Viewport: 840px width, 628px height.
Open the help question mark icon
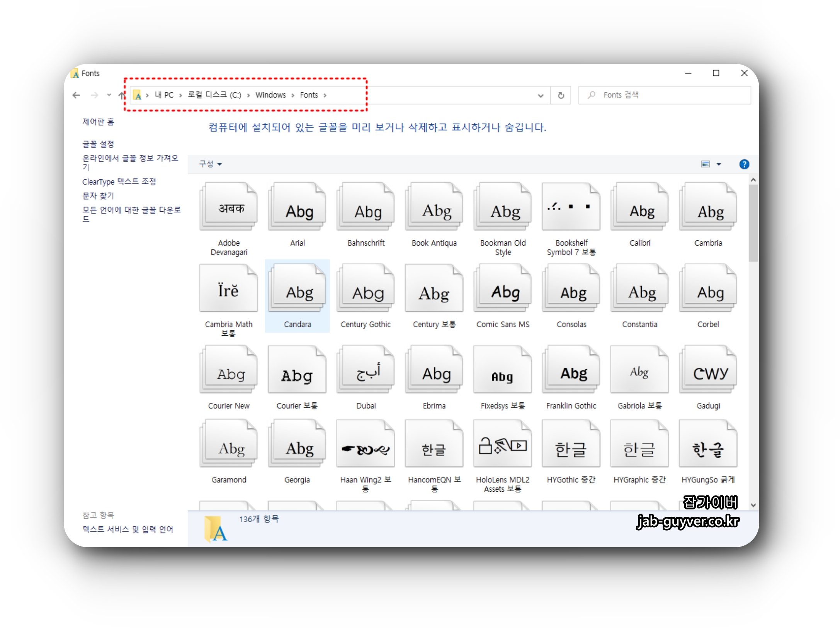[x=744, y=164]
